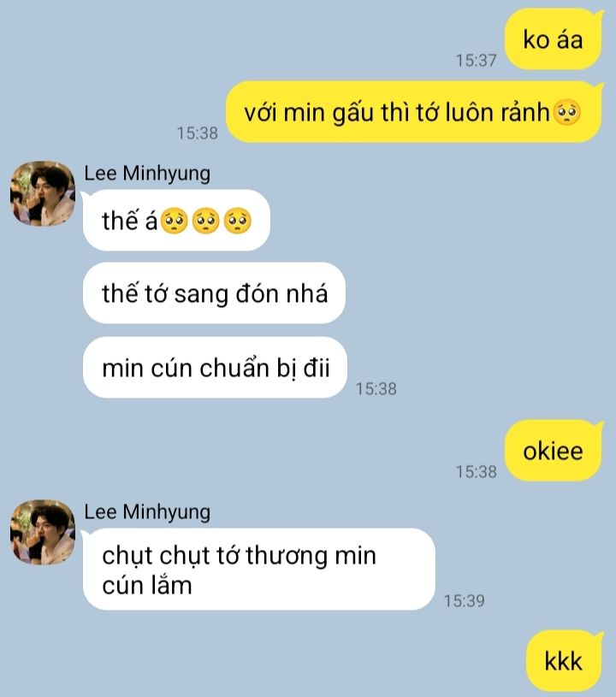Tap the 15:38 timestamp beside 'okiee'
This screenshot has height=697, width=616.
point(476,471)
